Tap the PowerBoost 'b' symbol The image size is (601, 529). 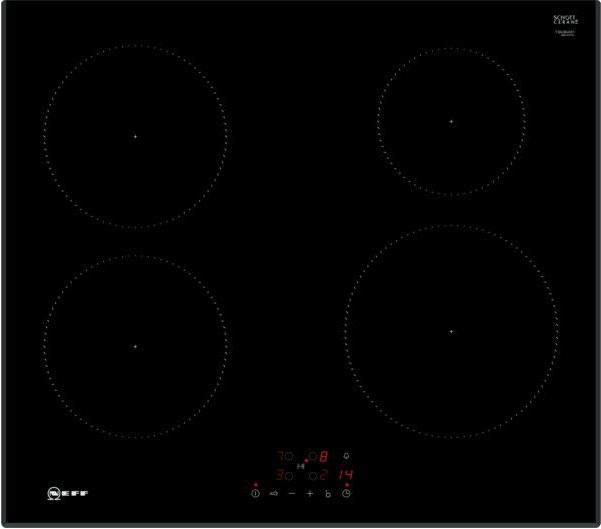328,494
